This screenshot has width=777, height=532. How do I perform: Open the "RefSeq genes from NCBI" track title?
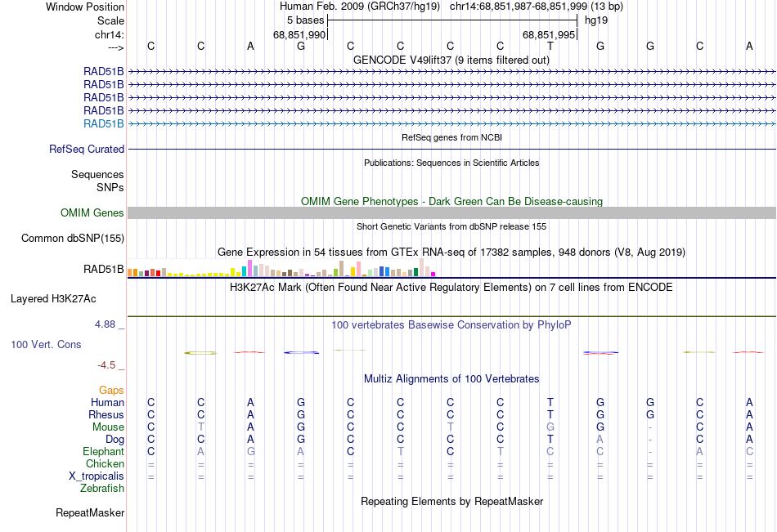tap(451, 137)
